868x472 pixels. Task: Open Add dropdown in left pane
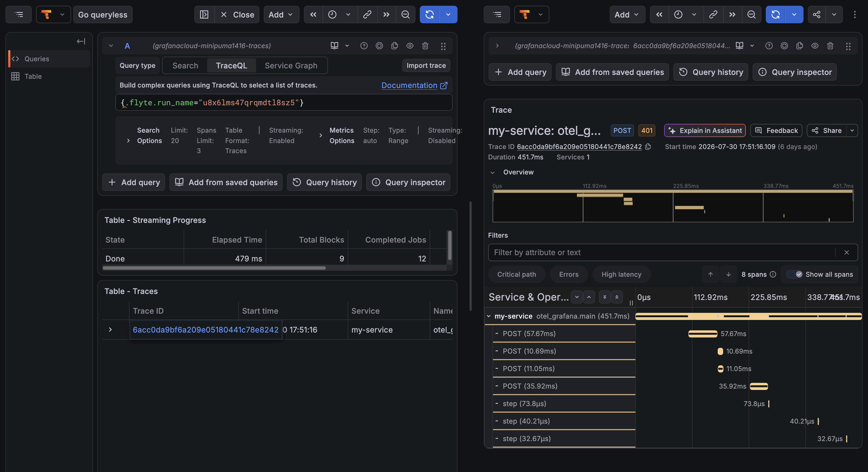281,14
